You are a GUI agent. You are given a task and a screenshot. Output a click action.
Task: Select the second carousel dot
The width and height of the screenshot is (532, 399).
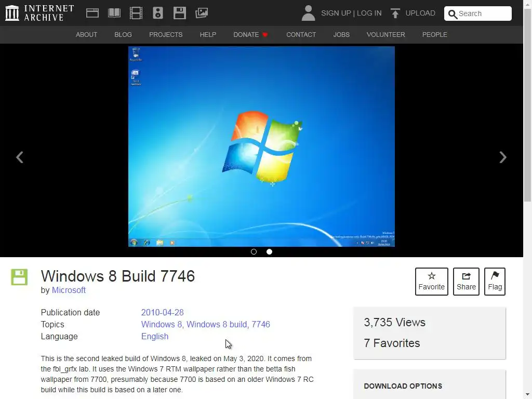click(270, 252)
